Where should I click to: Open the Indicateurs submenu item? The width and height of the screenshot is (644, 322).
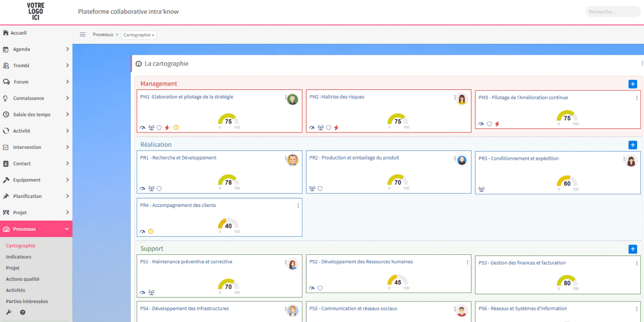click(19, 257)
